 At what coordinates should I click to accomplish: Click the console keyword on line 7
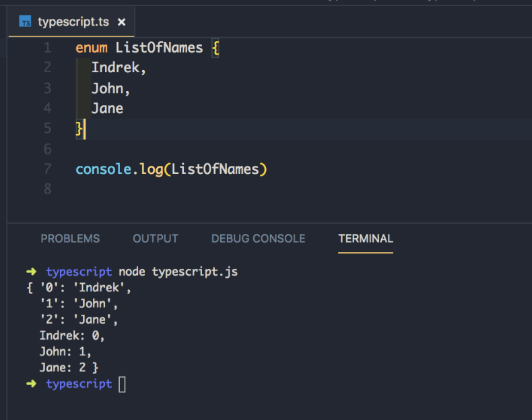[x=104, y=169]
